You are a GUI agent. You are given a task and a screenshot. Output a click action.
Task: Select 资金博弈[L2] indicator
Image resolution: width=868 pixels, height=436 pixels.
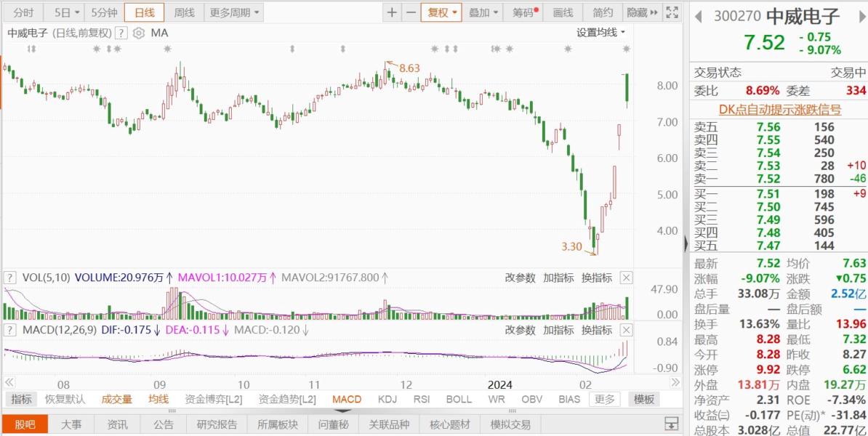214,400
